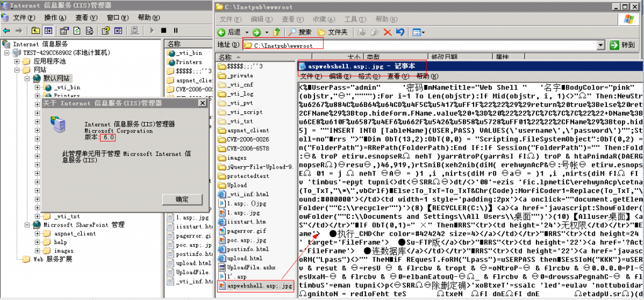Screen dimensions: 644x300
Task: Click Explorer's Up folder icon
Action: (277, 32)
